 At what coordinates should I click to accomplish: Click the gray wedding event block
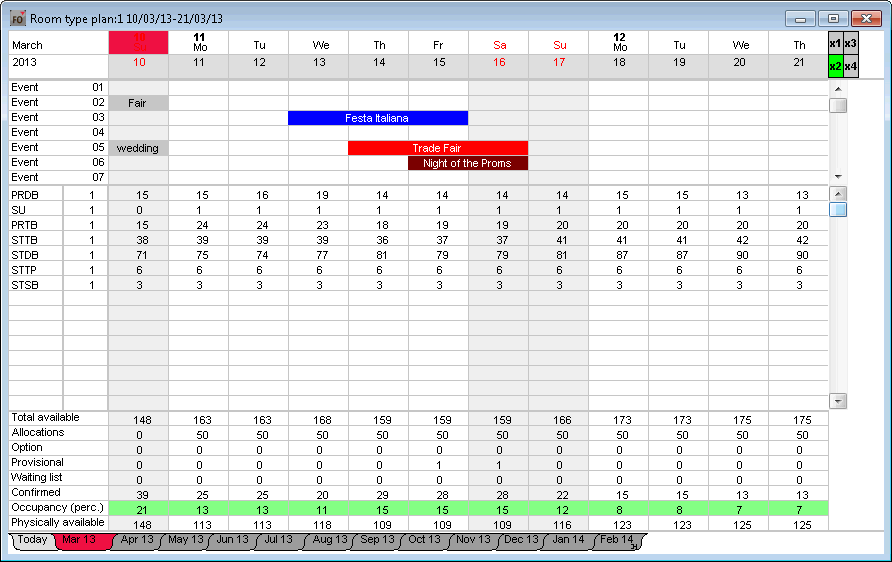[x=138, y=148]
